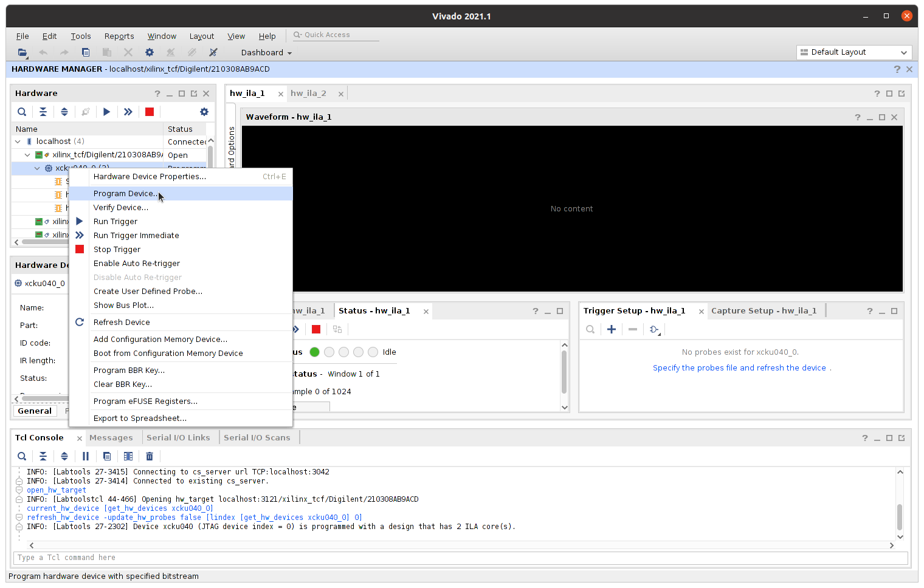This screenshot has width=924, height=588.
Task: Collapse refresh_hw_device output in console
Action: tap(19, 518)
